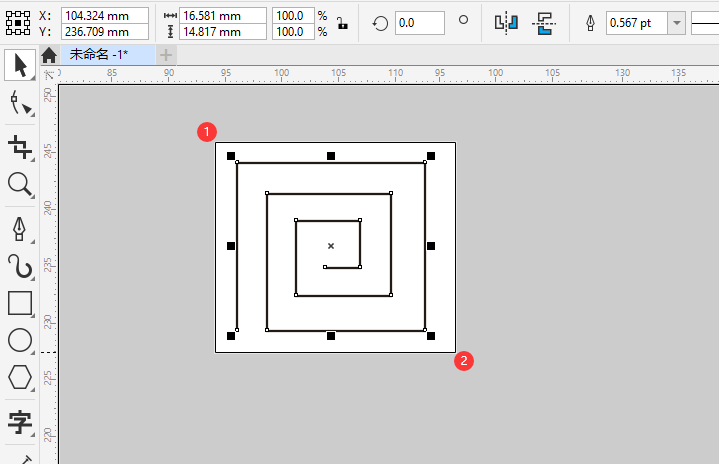The height and width of the screenshot is (464, 719).
Task: Click the top-right selection handle
Action: (431, 156)
